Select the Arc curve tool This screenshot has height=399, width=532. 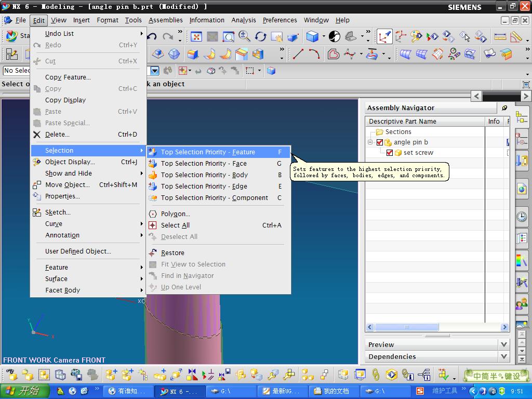point(314,54)
